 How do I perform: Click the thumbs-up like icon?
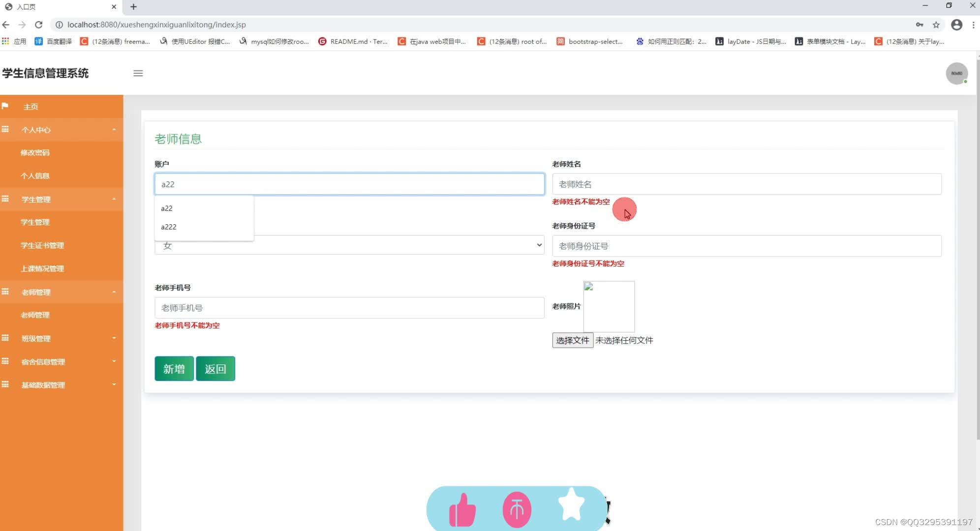click(x=462, y=510)
